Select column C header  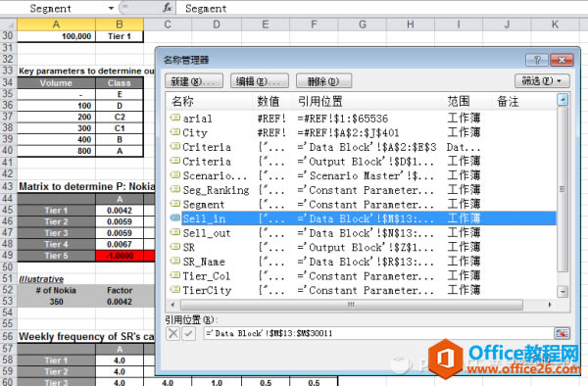pos(168,24)
